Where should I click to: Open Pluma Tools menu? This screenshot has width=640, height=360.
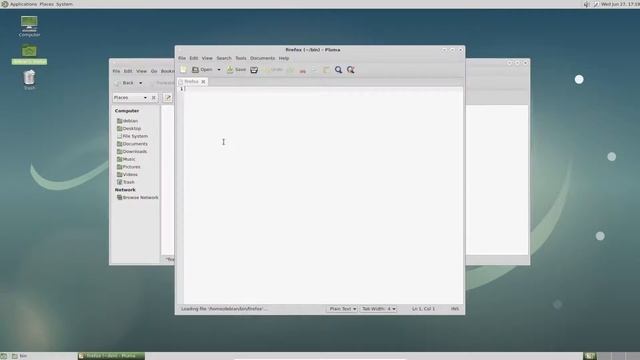[x=241, y=58]
